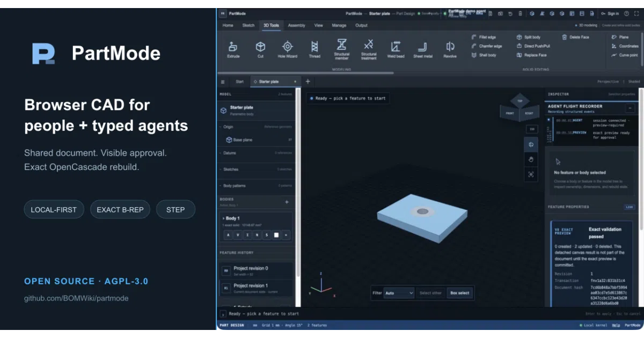Open the View ribbon tab
The image size is (644, 338).
[x=318, y=25]
